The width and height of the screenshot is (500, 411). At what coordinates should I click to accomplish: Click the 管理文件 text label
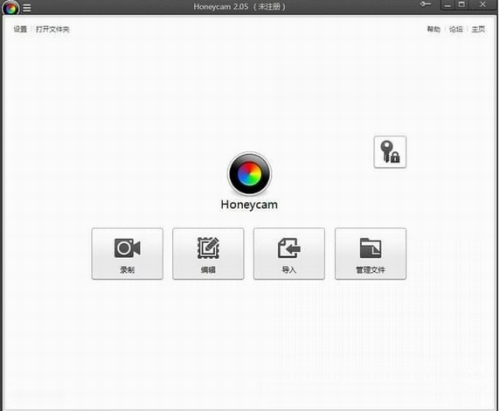coord(370,270)
